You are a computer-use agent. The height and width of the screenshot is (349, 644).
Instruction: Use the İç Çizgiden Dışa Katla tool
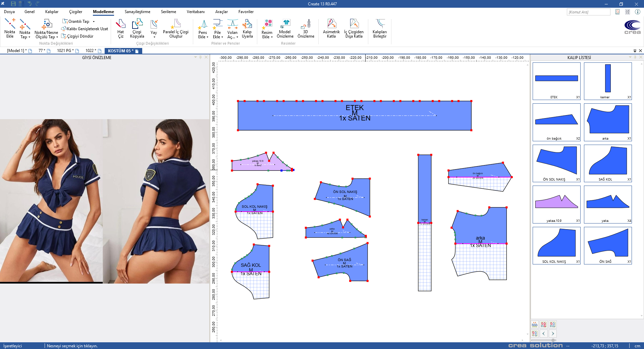tap(354, 28)
